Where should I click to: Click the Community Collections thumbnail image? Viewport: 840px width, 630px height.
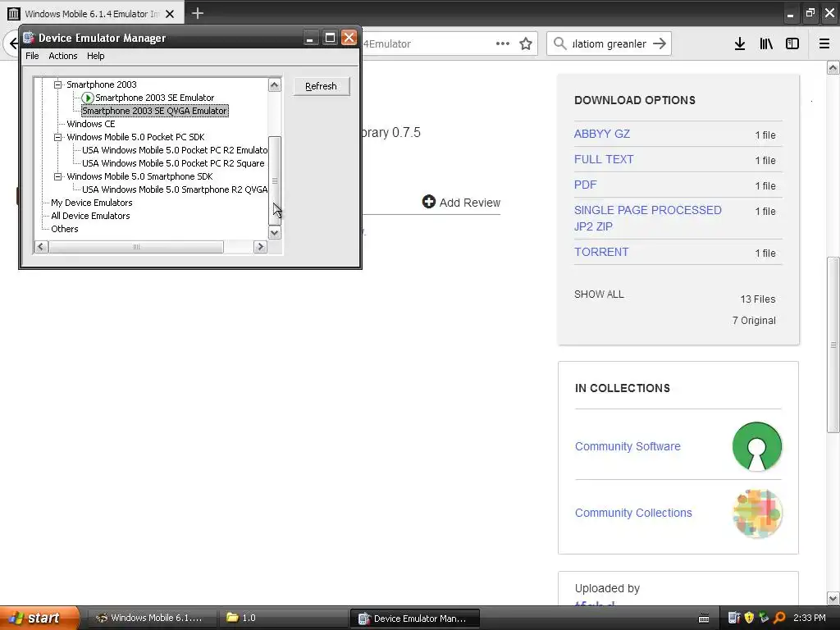click(757, 513)
